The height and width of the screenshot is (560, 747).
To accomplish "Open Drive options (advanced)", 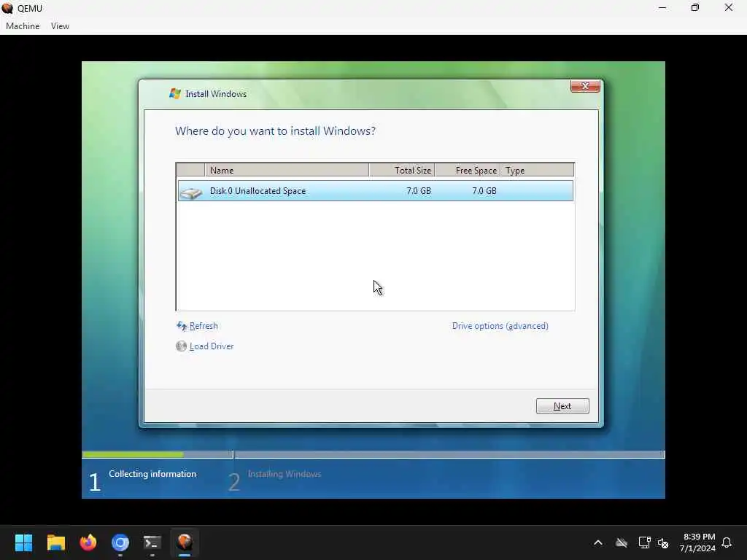I will pyautogui.click(x=500, y=326).
